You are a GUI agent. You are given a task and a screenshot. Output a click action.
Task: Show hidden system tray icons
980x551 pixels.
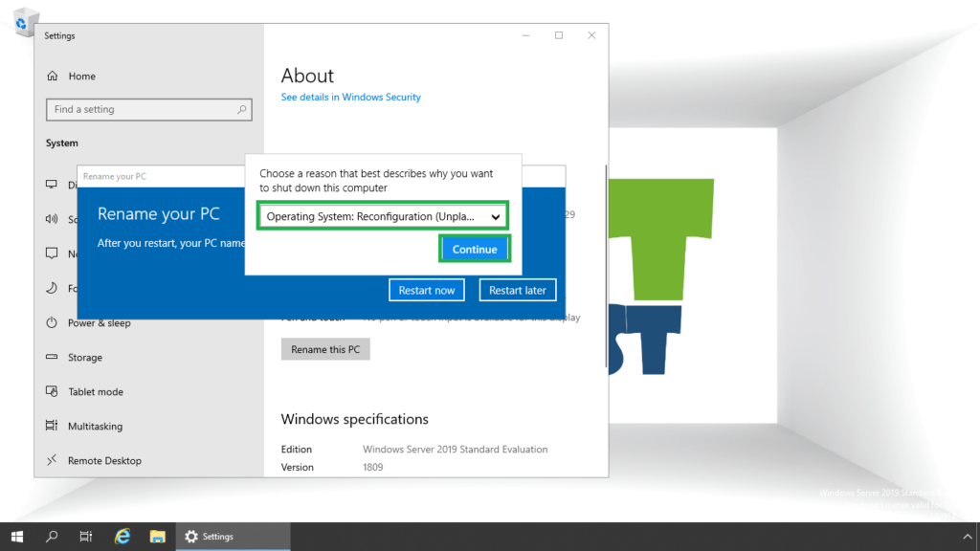coord(967,537)
